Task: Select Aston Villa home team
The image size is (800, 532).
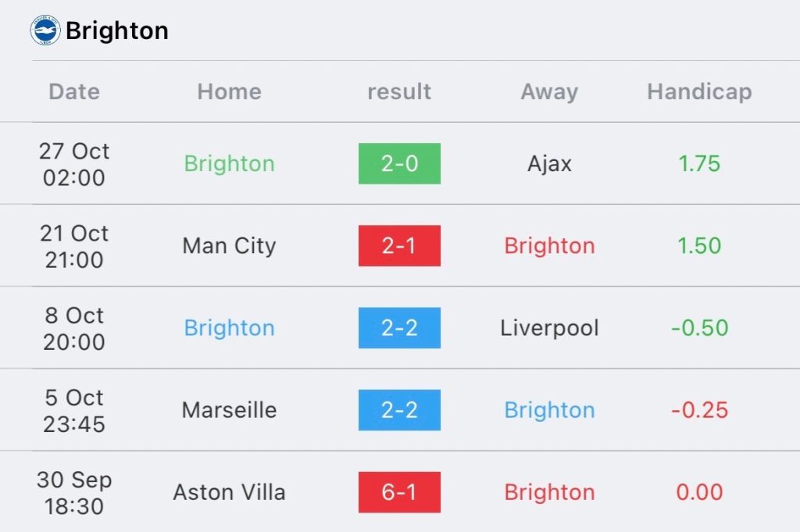Action: point(229,492)
